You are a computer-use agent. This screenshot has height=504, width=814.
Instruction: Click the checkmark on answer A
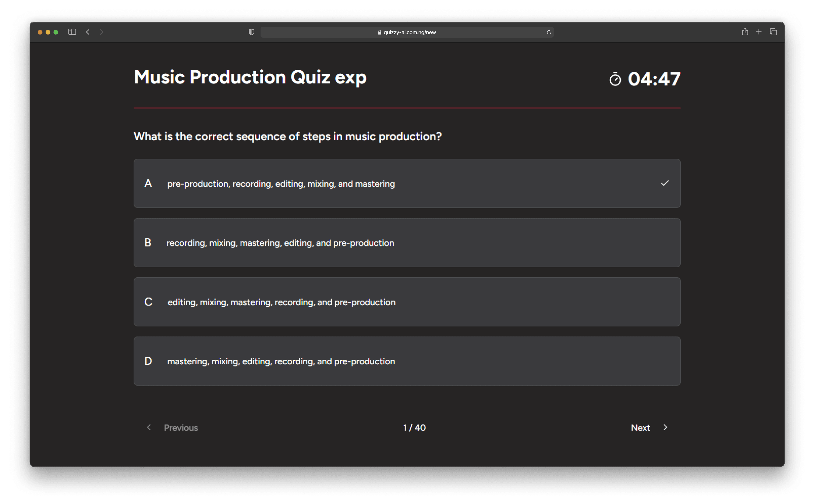tap(665, 183)
